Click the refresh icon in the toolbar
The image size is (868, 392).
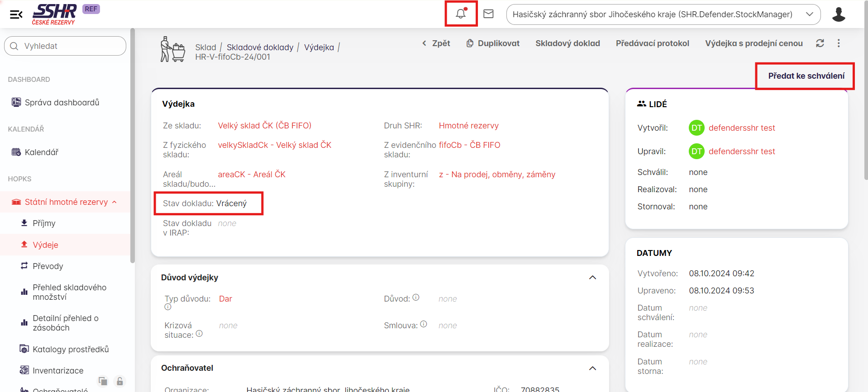pos(820,43)
